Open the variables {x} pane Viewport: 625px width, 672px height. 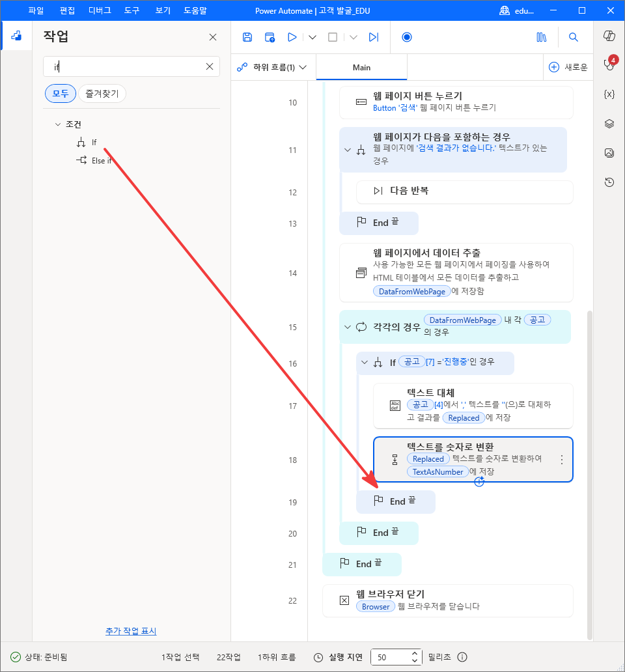tap(609, 94)
